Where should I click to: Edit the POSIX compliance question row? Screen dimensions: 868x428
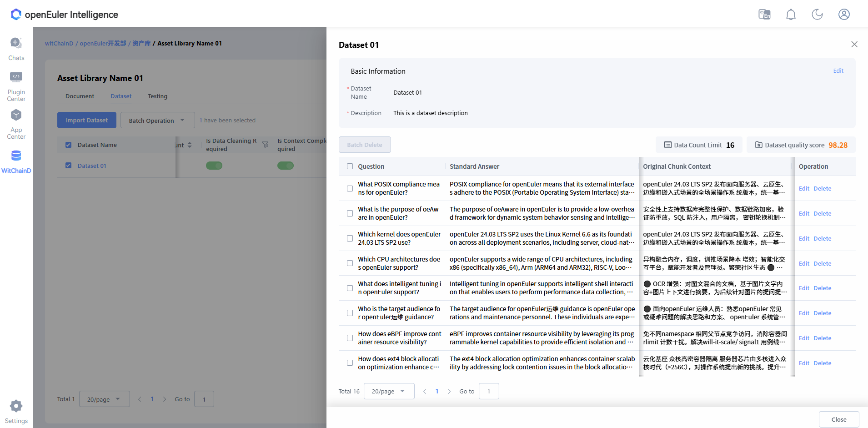(x=804, y=188)
